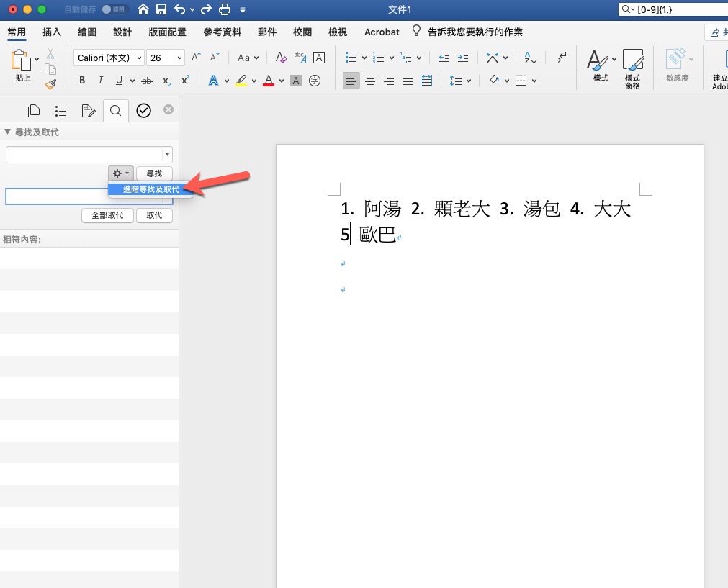Center-align the paragraph text
Viewport: 728px width, 588px height.
click(370, 81)
